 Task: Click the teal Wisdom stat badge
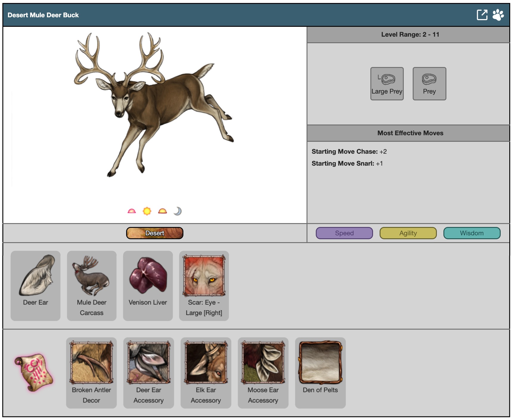(472, 233)
